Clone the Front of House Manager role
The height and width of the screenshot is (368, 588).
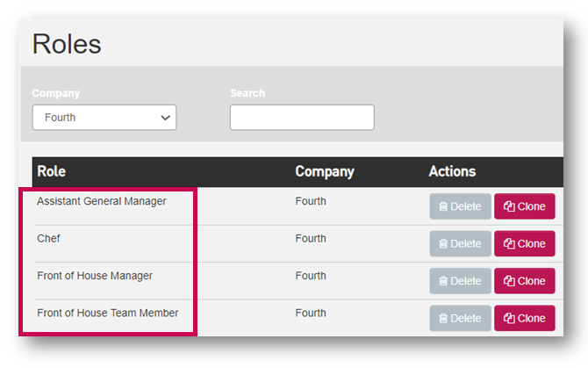pyautogui.click(x=524, y=281)
